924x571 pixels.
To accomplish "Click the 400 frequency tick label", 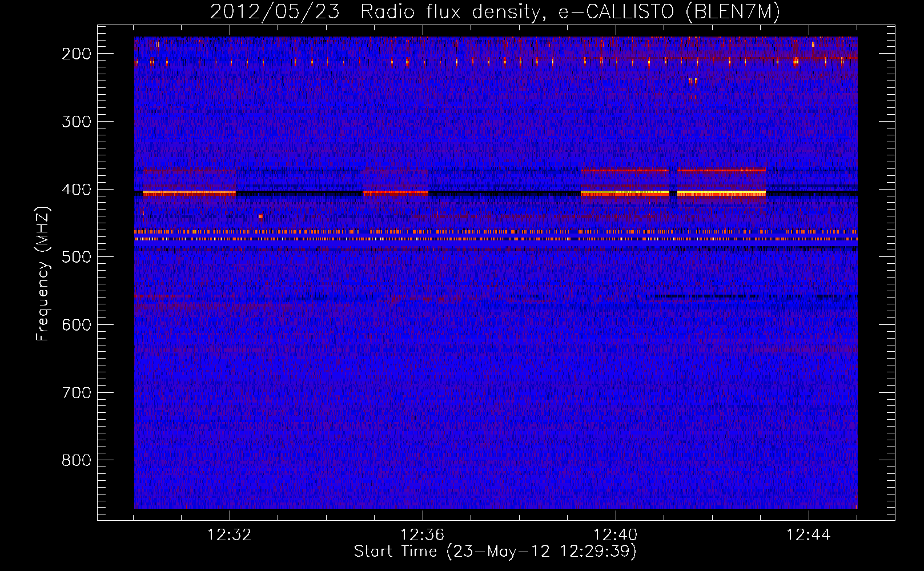I will [x=76, y=190].
